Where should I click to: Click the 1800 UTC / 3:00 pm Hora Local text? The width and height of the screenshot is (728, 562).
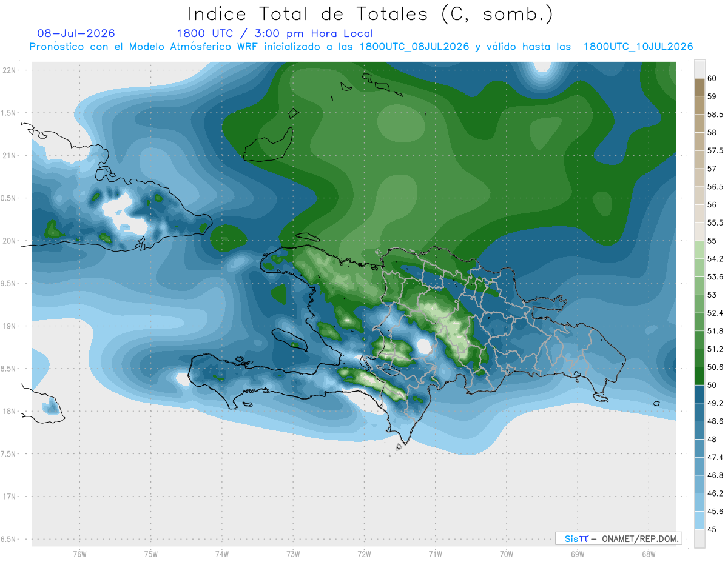coord(275,33)
